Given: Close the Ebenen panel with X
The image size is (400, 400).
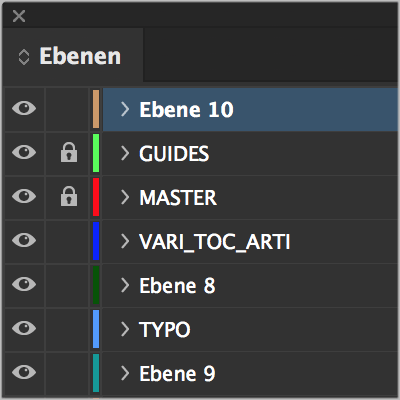Looking at the screenshot, I should click(x=19, y=16).
